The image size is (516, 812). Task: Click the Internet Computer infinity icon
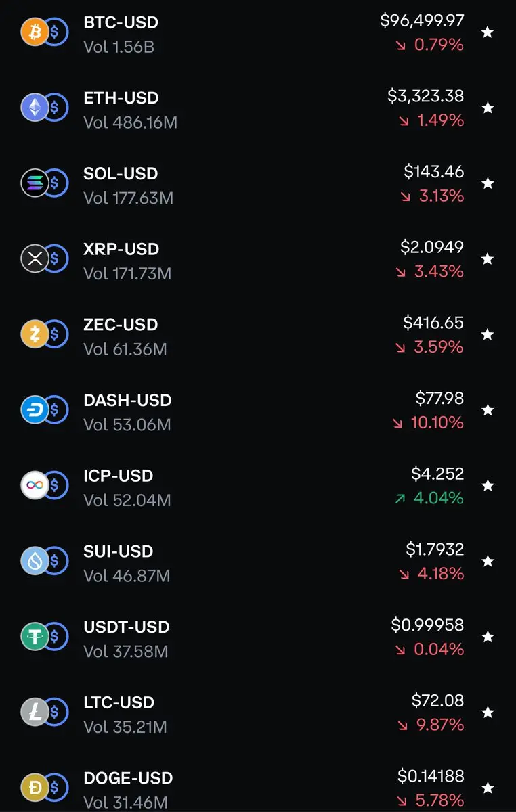point(35,485)
